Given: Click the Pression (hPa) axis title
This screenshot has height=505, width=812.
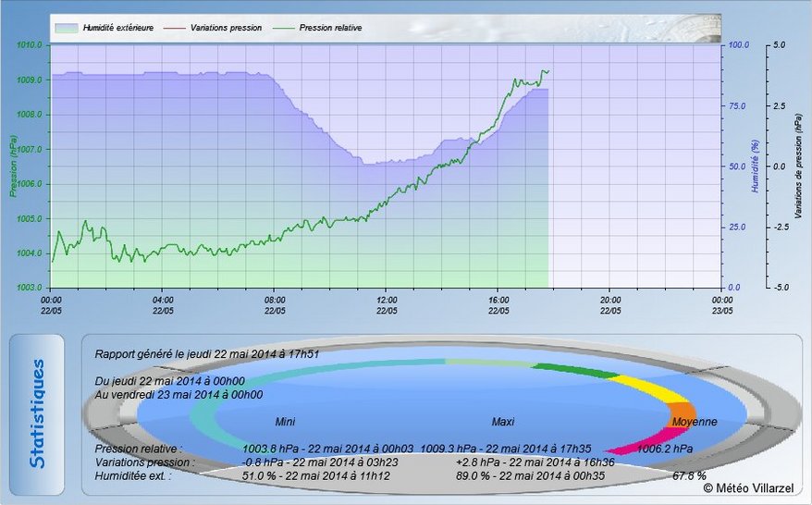Looking at the screenshot, I should [x=13, y=166].
